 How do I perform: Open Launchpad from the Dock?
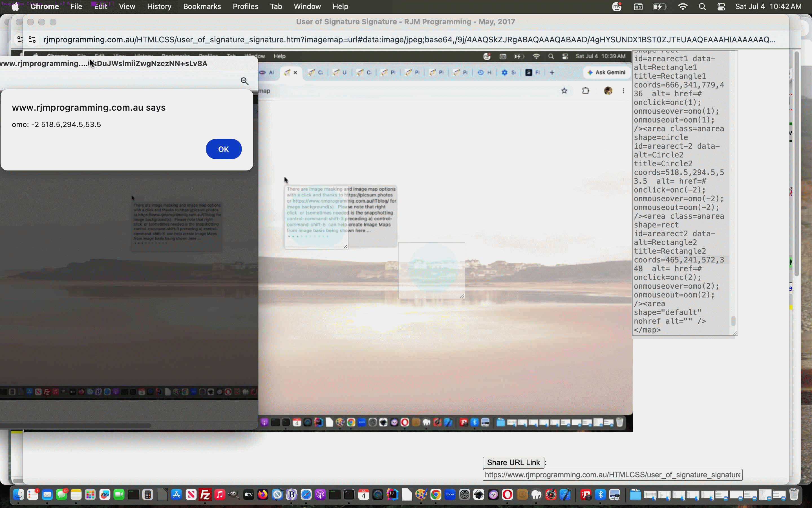pyautogui.click(x=90, y=494)
